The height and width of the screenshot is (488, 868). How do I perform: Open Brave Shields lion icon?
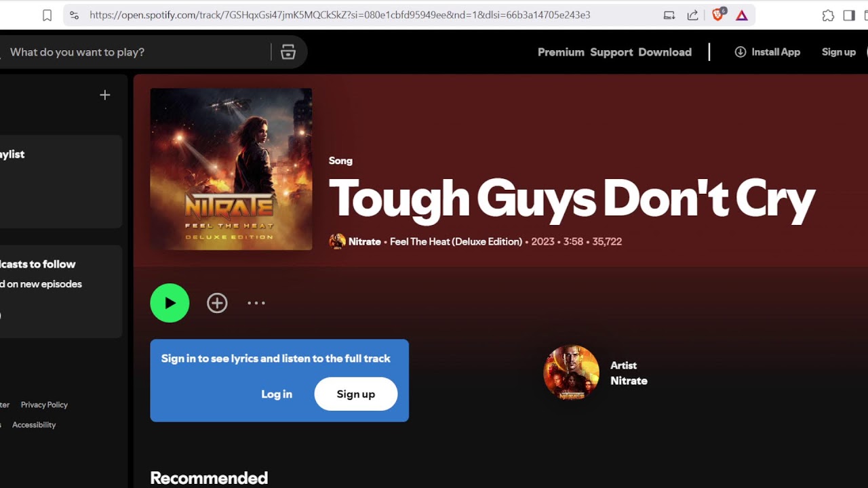tap(719, 14)
